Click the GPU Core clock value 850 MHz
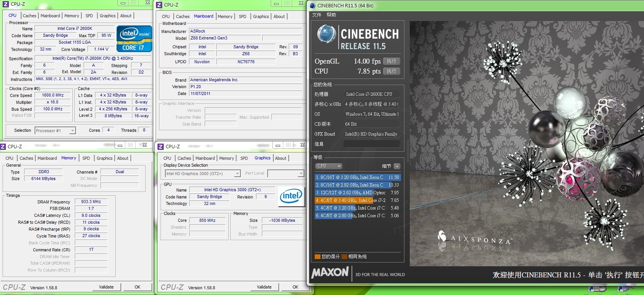The width and height of the screenshot is (644, 295). tap(207, 221)
